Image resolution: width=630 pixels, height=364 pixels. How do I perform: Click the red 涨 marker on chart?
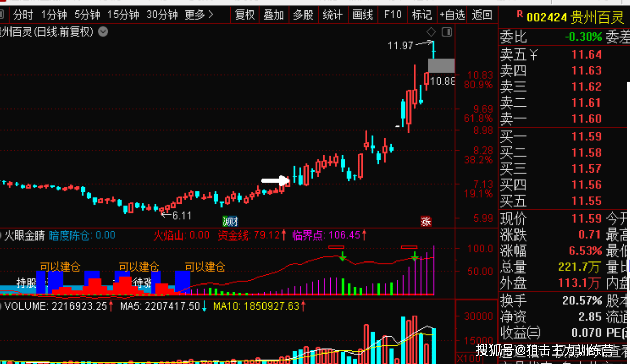click(x=426, y=222)
